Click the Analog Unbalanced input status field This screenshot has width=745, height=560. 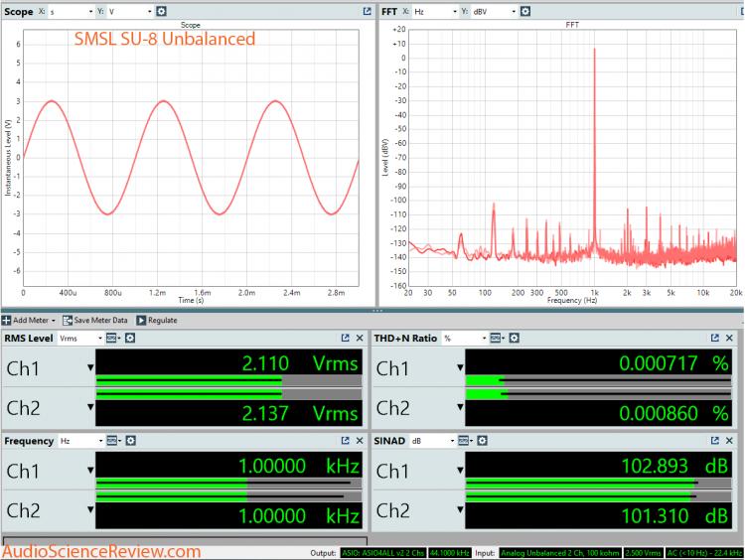(x=558, y=552)
